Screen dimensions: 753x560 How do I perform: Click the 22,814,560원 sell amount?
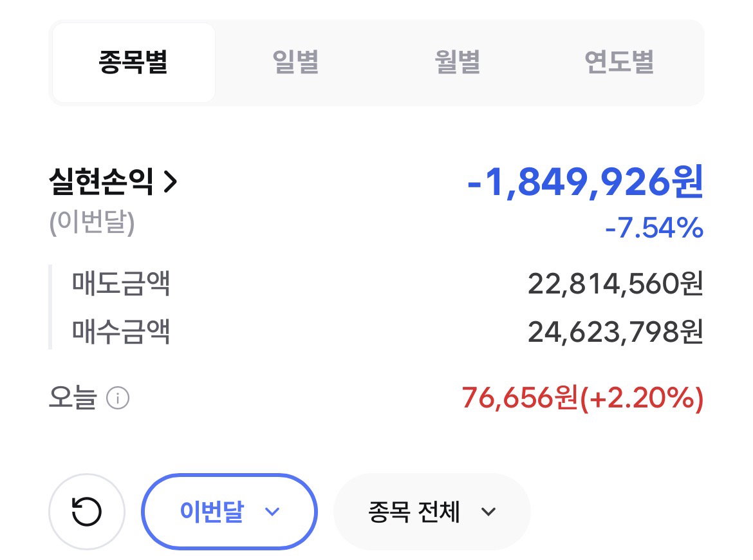616,284
